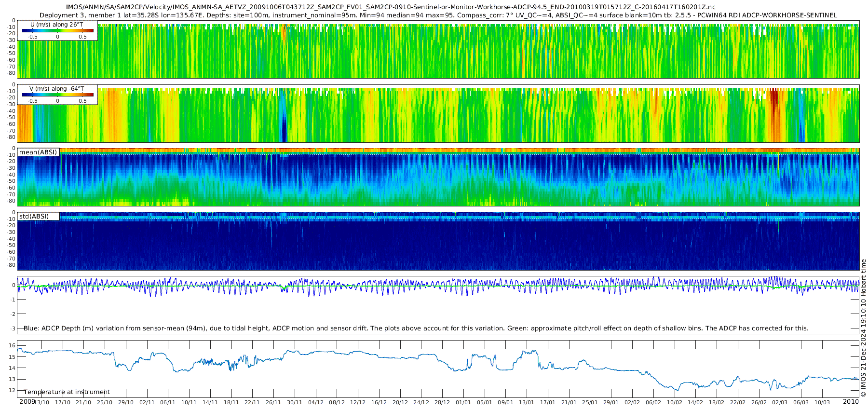Click the 21/01 date tick label
Image resolution: width=868 pixels, height=410 pixels.
tap(569, 402)
